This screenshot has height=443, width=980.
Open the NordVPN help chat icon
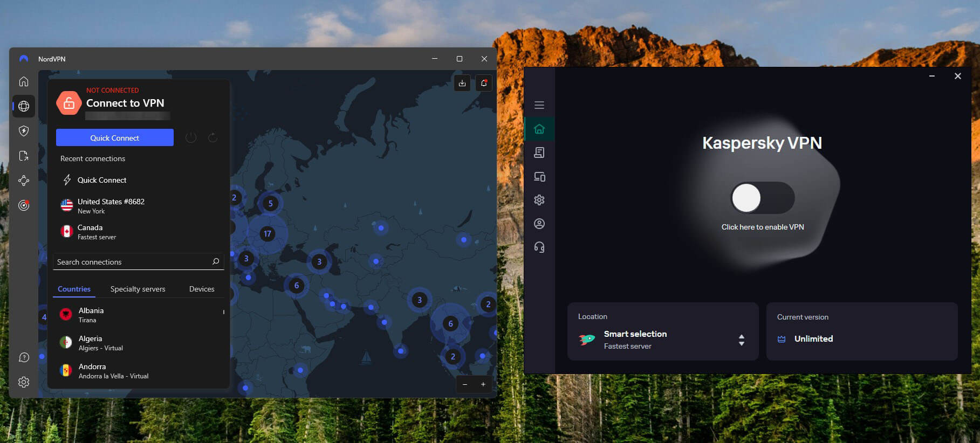click(24, 357)
